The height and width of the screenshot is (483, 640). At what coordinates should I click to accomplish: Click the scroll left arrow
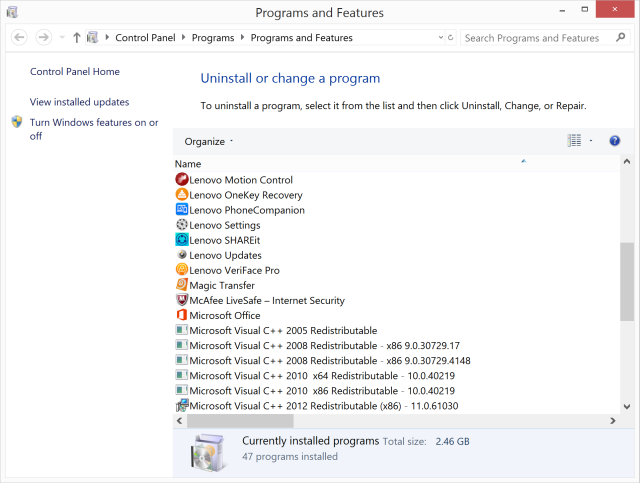pyautogui.click(x=180, y=421)
